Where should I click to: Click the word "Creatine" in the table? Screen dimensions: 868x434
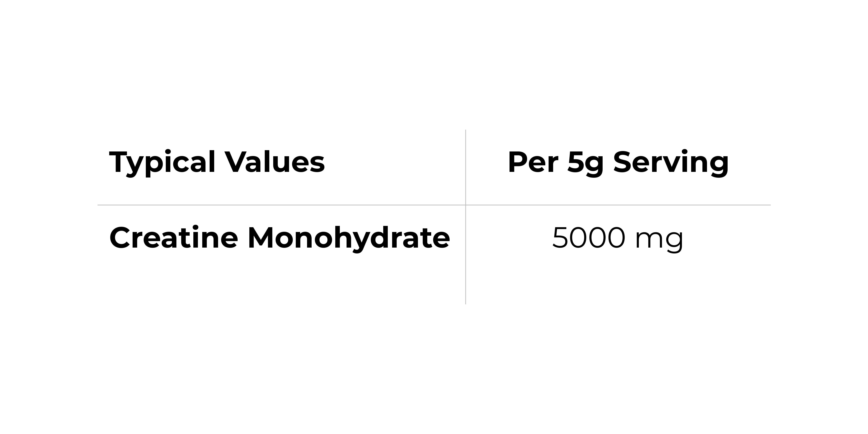click(174, 238)
